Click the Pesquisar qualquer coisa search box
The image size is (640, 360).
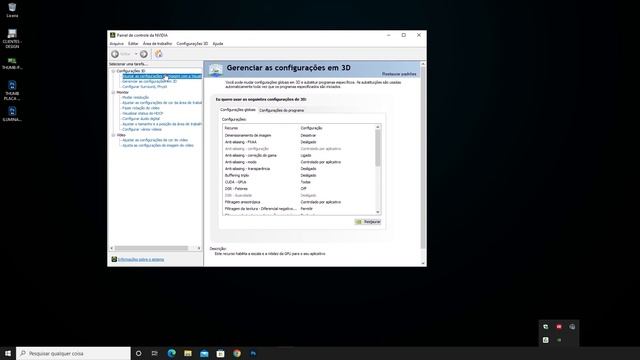click(x=73, y=353)
